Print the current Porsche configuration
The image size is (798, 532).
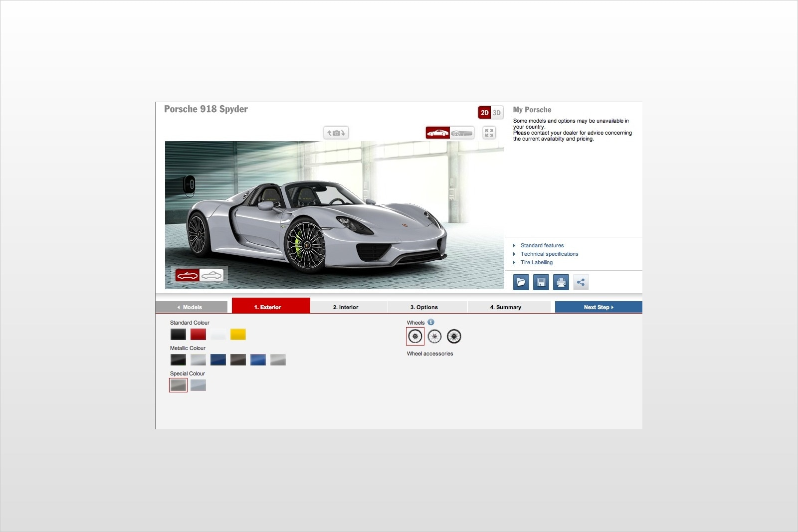(561, 282)
